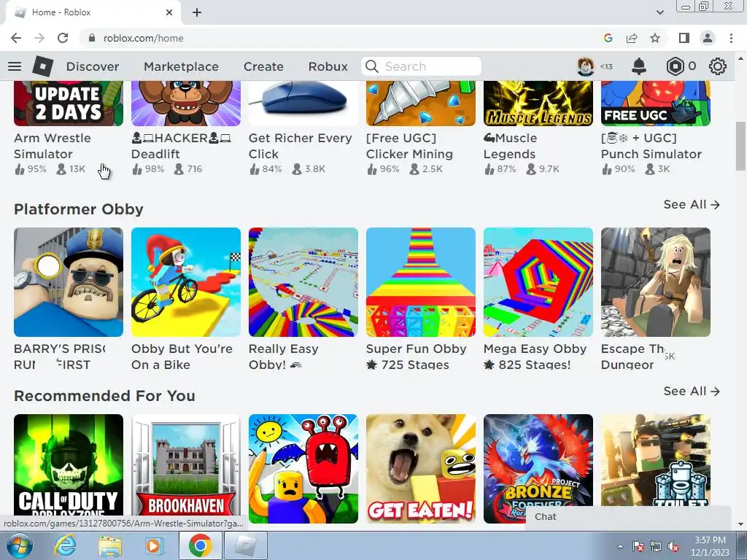Select the Home - Roblox browser tab
The image size is (747, 560).
click(x=93, y=12)
